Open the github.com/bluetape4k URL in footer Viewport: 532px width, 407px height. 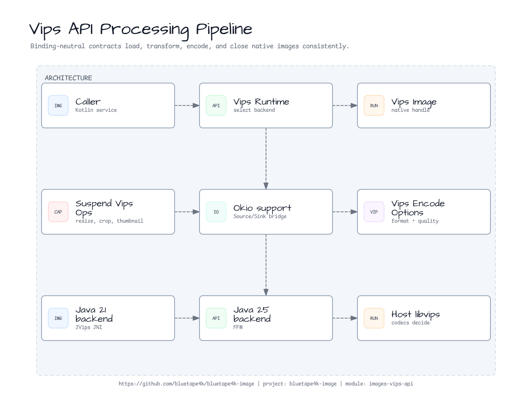click(186, 384)
